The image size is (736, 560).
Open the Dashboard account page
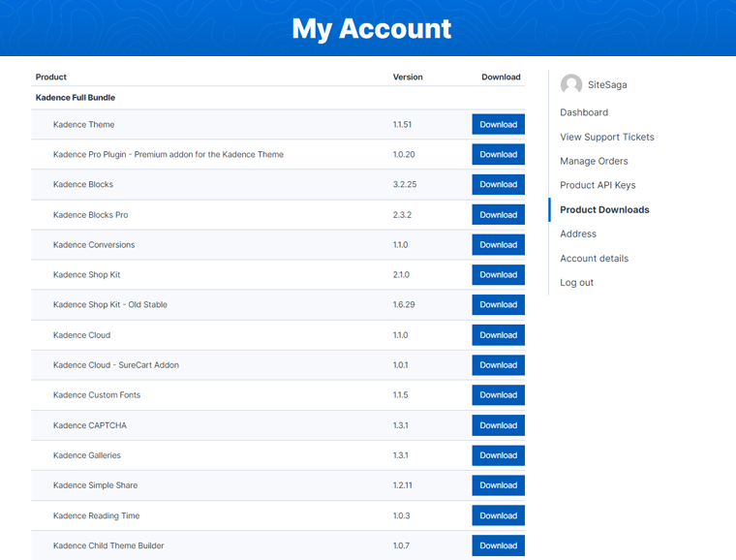[584, 112]
